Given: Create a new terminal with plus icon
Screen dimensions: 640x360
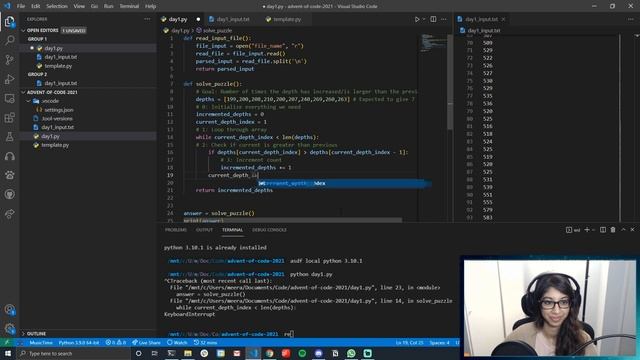Looking at the screenshot, I should coord(587,230).
